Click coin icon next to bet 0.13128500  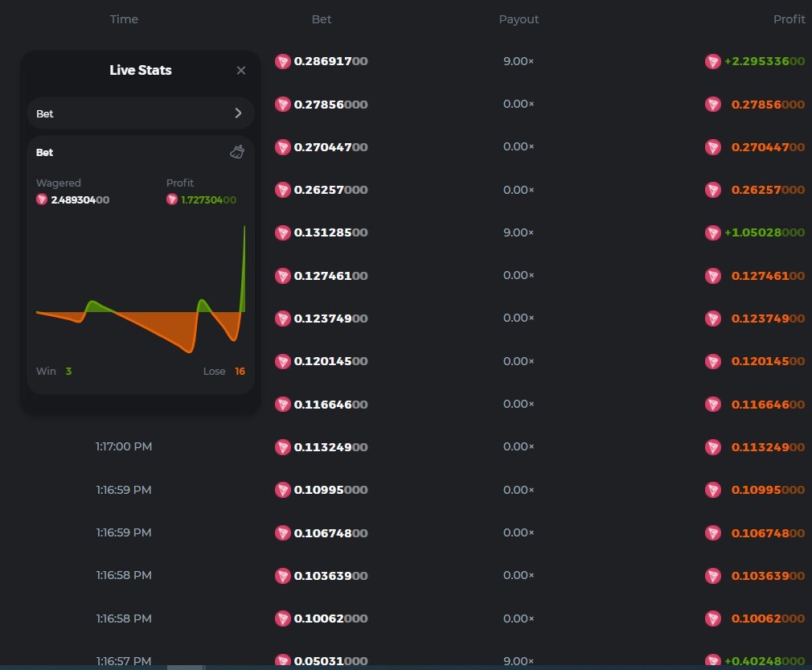tap(283, 232)
